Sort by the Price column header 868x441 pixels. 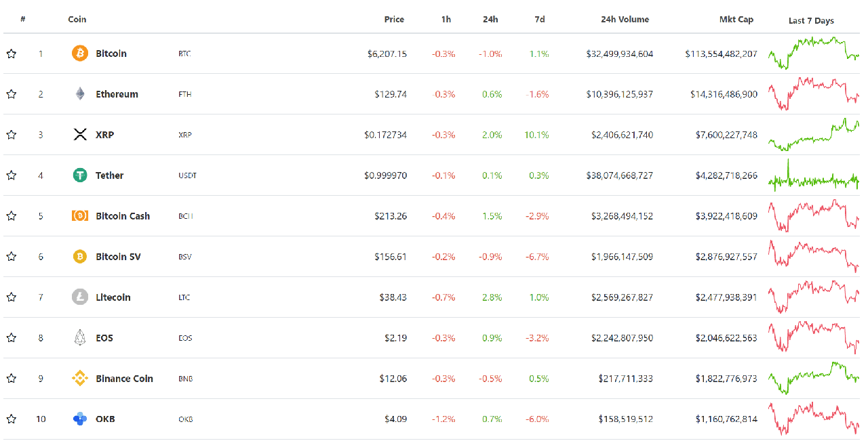394,19
